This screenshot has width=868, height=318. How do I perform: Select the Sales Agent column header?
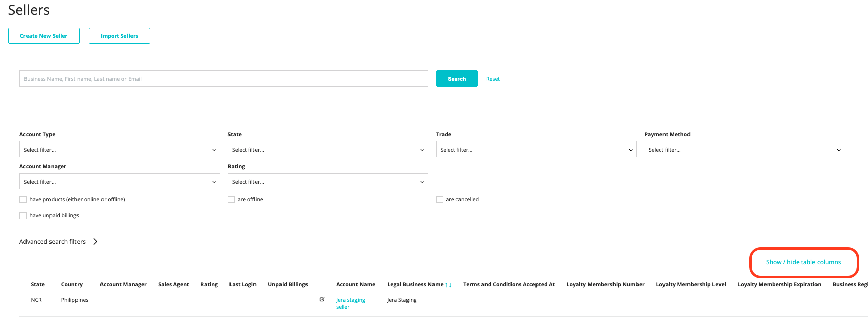[x=173, y=285]
